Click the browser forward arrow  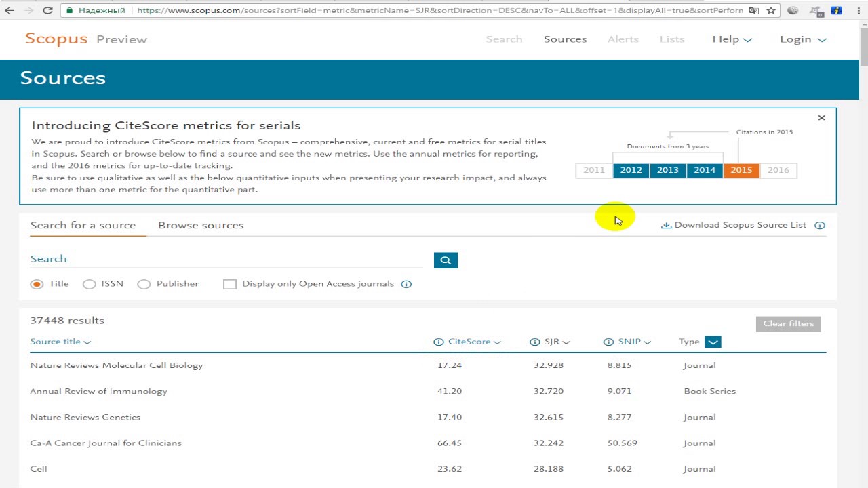click(28, 10)
